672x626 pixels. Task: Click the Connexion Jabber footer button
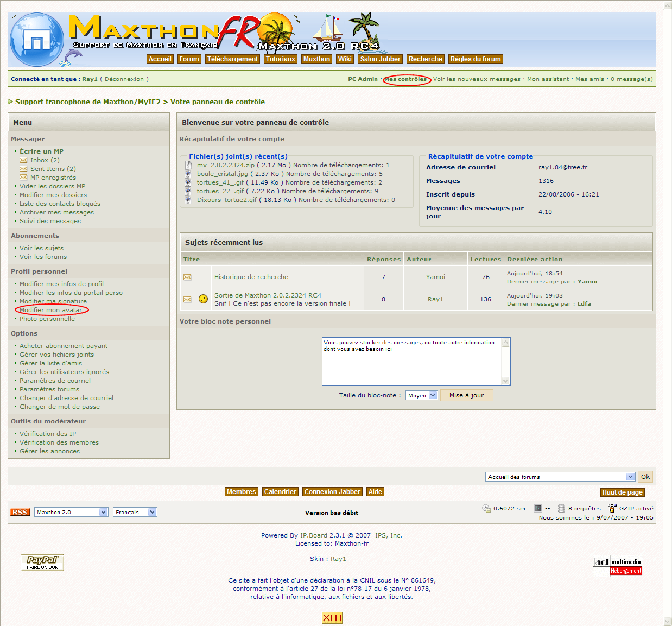coord(332,492)
